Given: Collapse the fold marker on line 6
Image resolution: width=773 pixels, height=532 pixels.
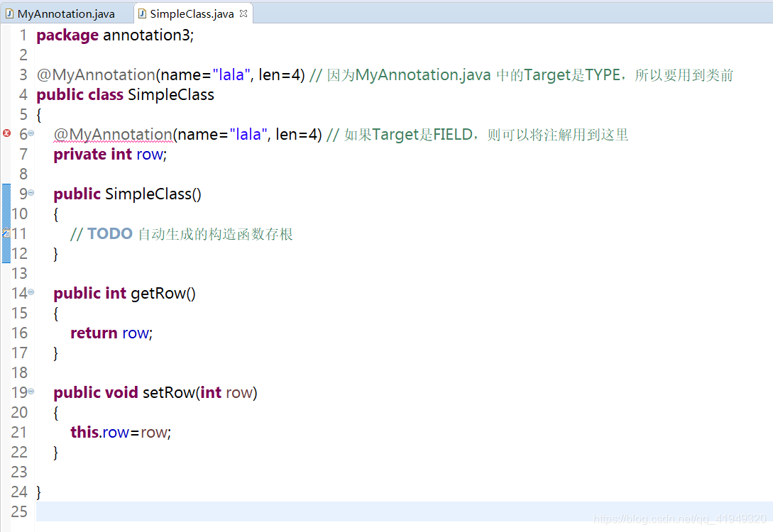Looking at the screenshot, I should click(x=31, y=133).
